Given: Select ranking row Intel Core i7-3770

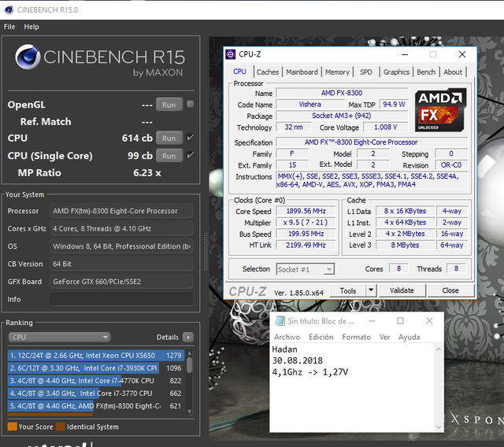Looking at the screenshot, I should coord(96,393).
